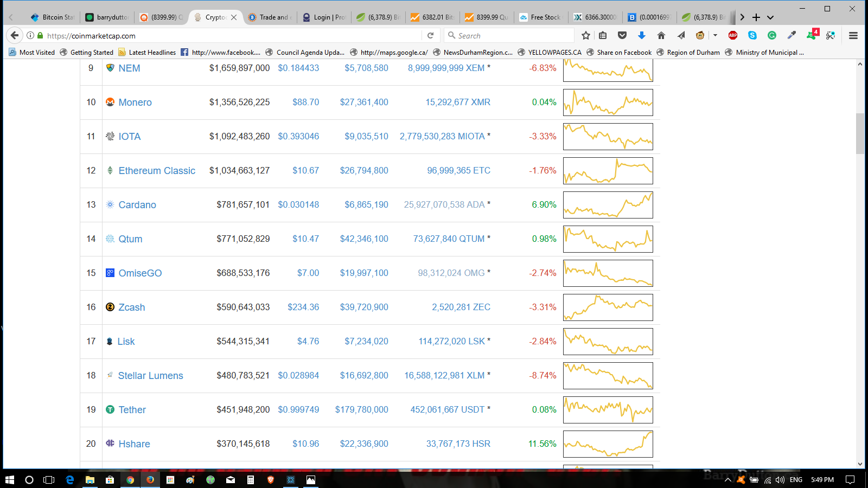868x488 pixels.
Task: Open the Grammarly extension icon
Action: [772, 35]
